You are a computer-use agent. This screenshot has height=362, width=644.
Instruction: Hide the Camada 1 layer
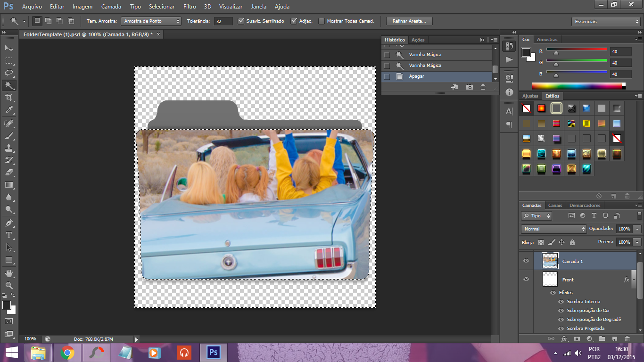point(526,261)
